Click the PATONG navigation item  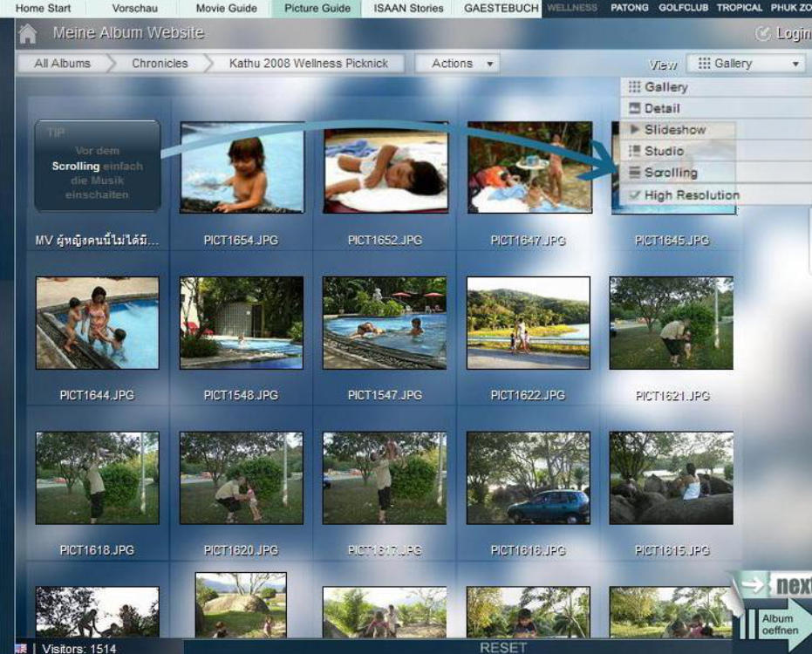coord(629,8)
